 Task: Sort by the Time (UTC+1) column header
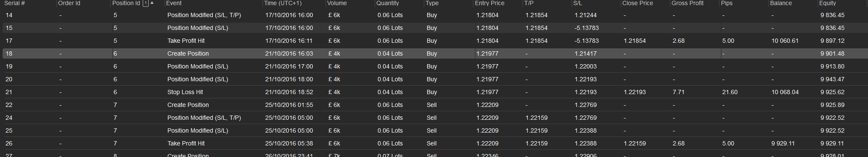pos(283,3)
